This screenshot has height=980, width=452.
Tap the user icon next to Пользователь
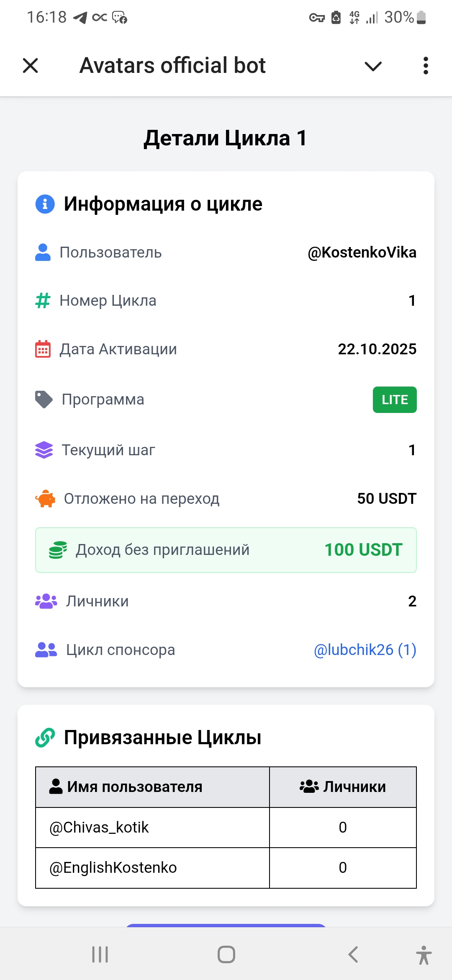[x=43, y=253]
